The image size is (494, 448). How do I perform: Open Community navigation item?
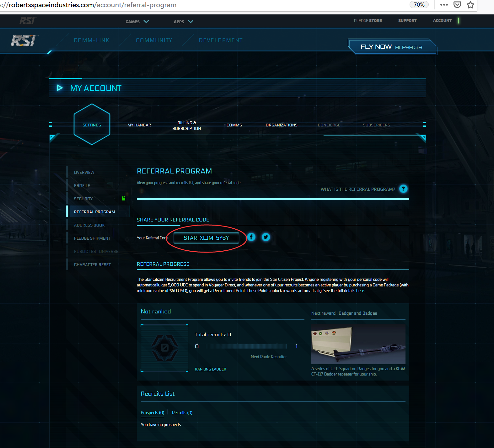(x=154, y=40)
